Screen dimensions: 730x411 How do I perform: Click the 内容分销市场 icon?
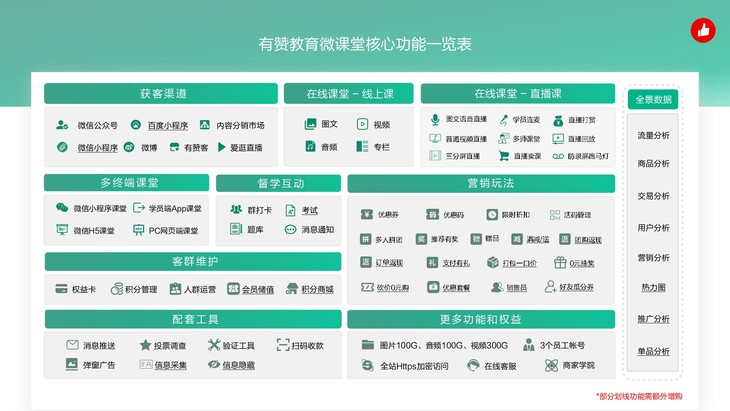click(204, 125)
